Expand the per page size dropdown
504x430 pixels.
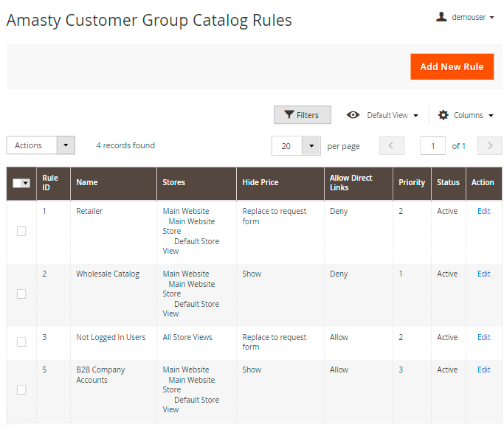point(311,146)
